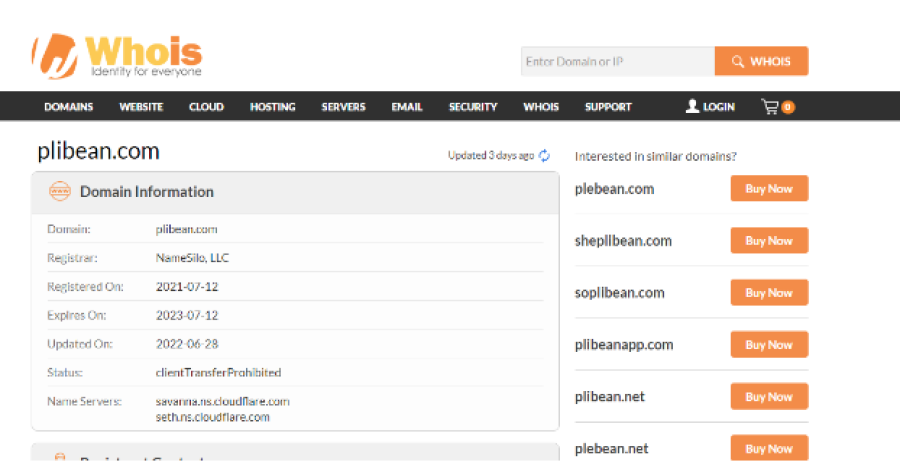Buy Now for sheplibean.com
Viewport: 900px width, 462px height.
pyautogui.click(x=768, y=241)
